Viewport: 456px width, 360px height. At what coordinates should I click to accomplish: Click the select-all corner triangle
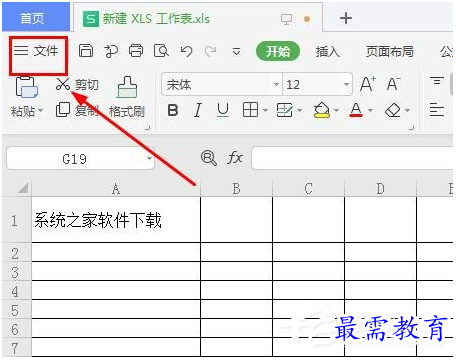point(23,189)
